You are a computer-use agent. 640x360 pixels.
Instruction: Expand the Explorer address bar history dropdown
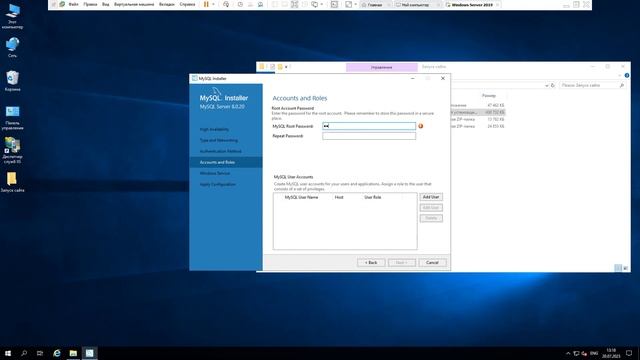(547, 85)
